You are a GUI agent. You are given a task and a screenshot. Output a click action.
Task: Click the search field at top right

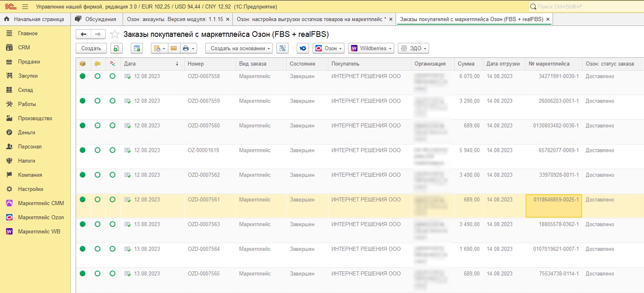(586, 7)
